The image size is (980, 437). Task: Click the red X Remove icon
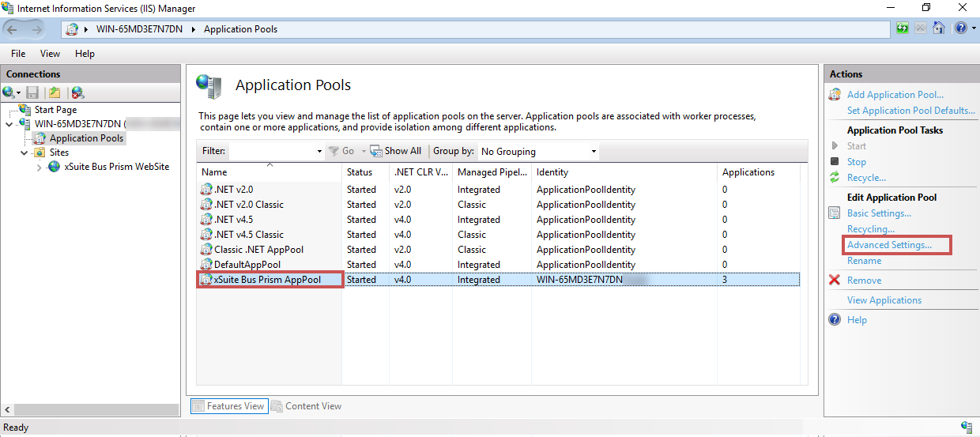(835, 281)
